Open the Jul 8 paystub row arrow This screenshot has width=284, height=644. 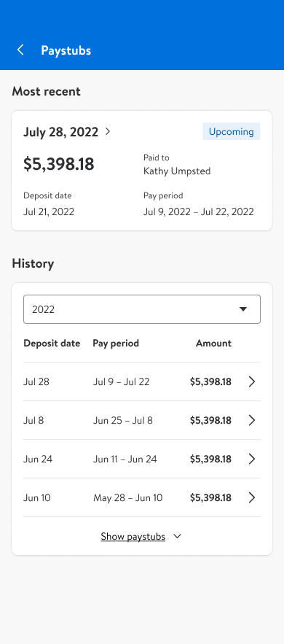[252, 420]
